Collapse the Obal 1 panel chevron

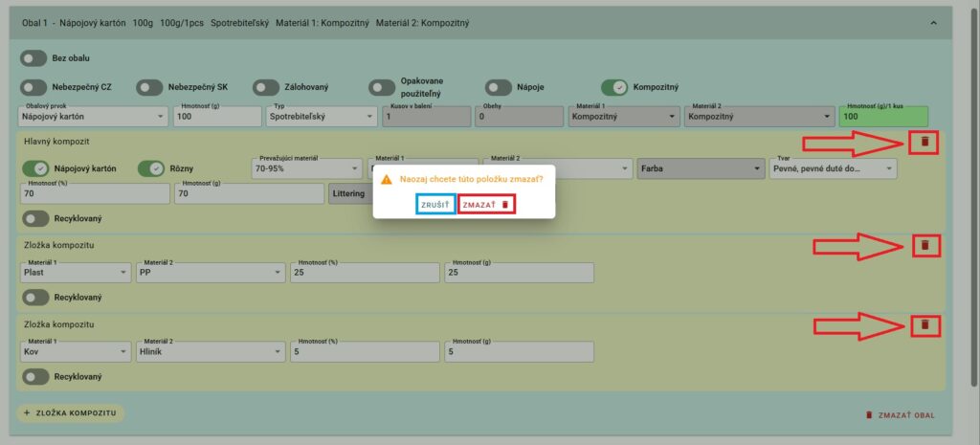[933, 22]
